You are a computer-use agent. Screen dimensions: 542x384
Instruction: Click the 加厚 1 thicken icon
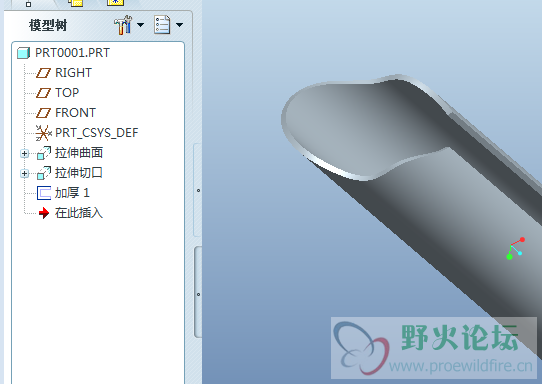click(x=44, y=193)
